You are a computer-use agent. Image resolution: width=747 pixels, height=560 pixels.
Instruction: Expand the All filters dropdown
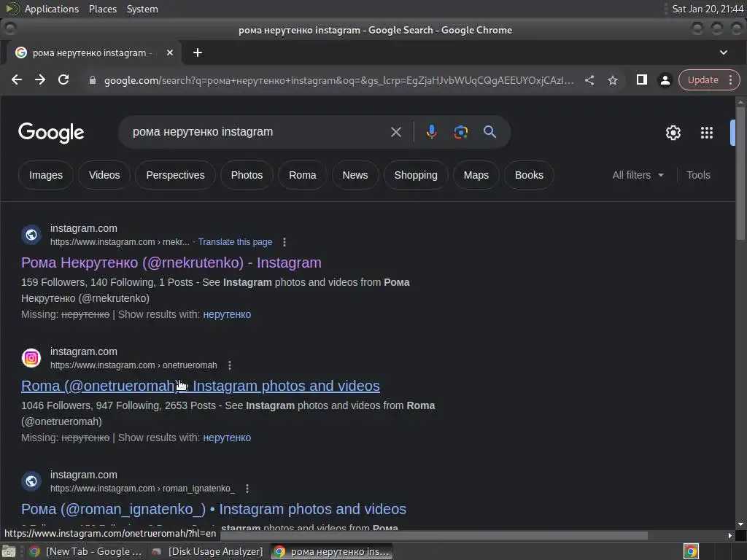tap(638, 175)
